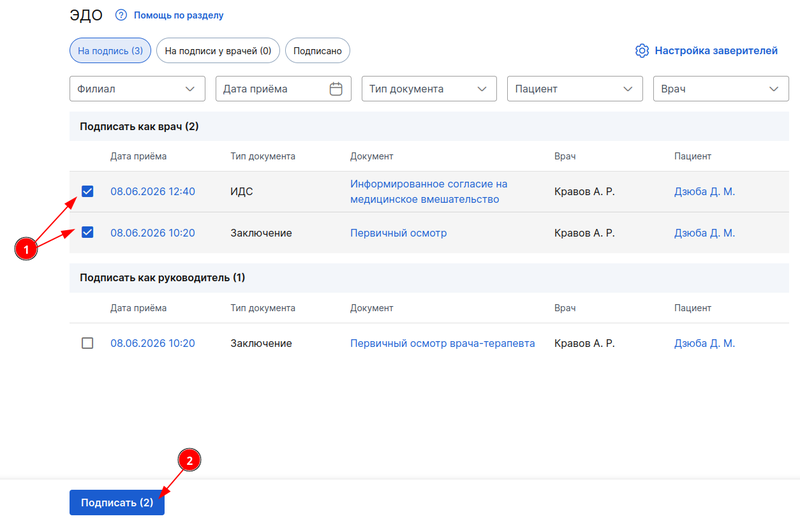Open Информированное согласие на медицинское вмешательство document
Viewport: 800px width, 521px height.
(429, 191)
